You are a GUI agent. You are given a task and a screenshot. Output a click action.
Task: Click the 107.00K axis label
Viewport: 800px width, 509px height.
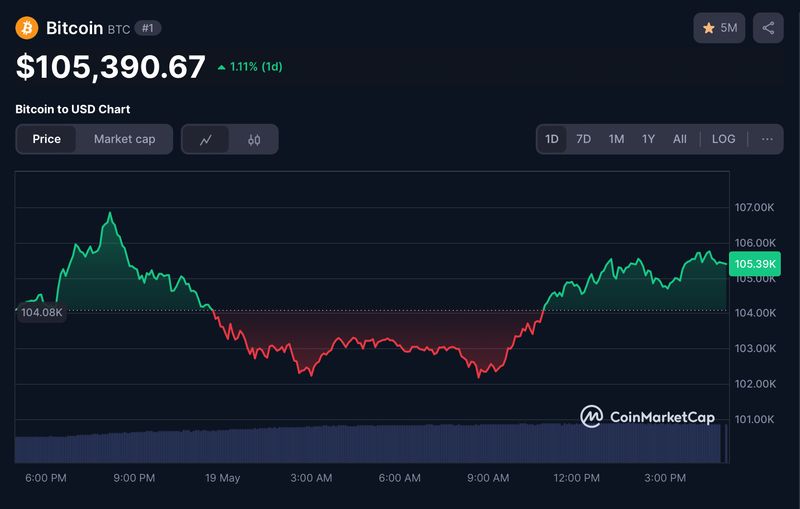tap(754, 208)
